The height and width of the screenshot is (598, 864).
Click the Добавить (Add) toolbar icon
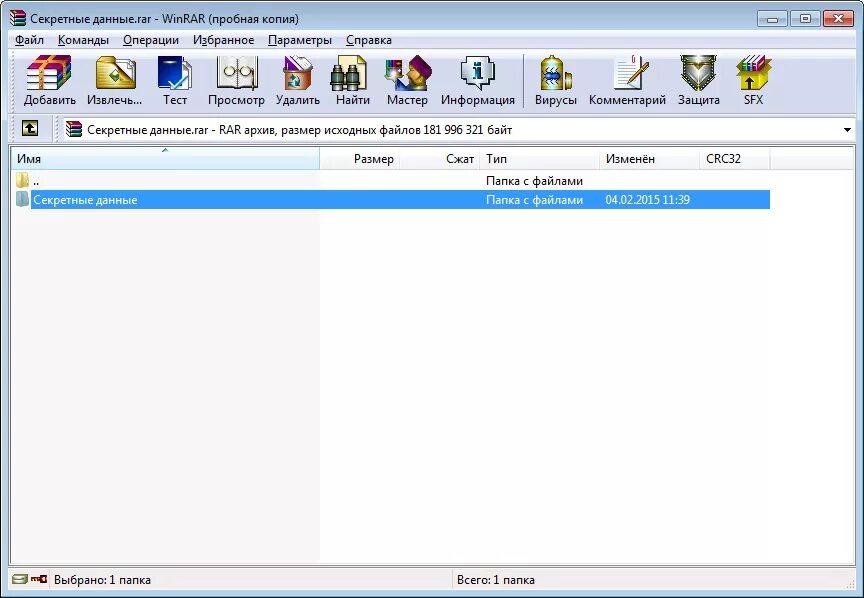pyautogui.click(x=49, y=80)
